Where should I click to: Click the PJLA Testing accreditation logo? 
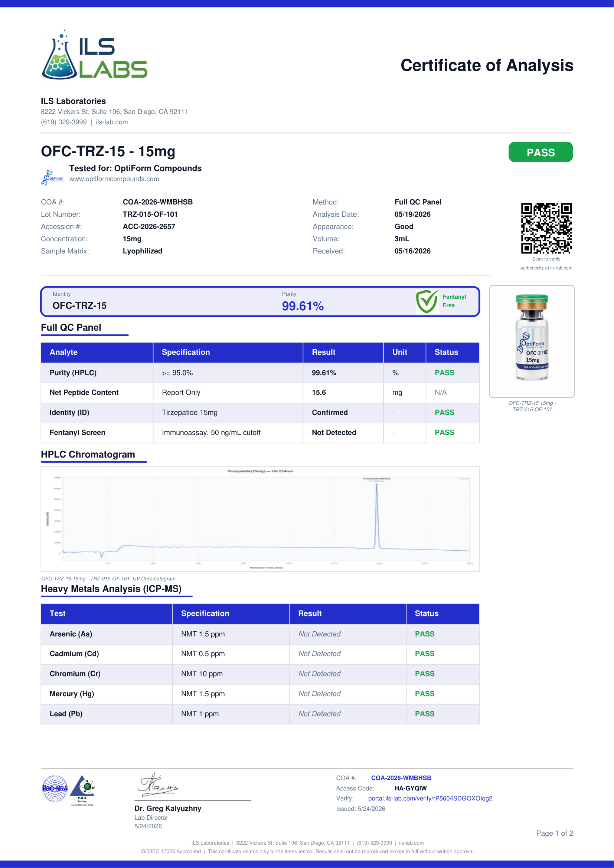pos(82,790)
